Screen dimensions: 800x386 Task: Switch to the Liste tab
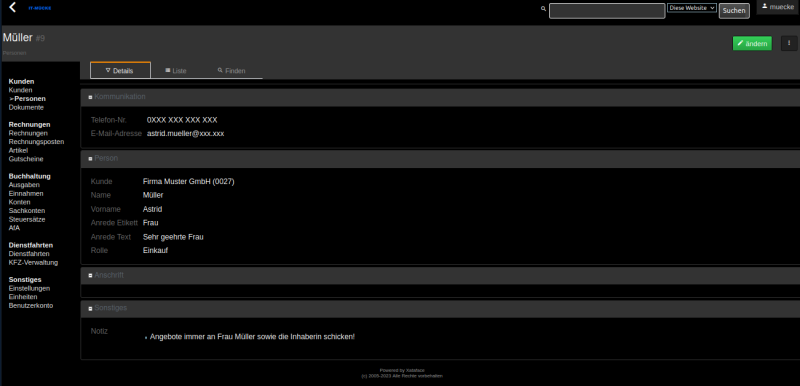(176, 70)
